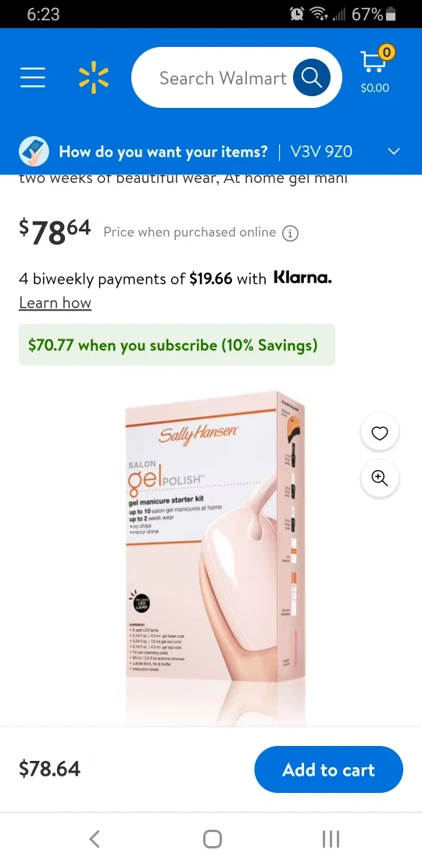Image resolution: width=422 pixels, height=868 pixels.
Task: Tap Android back navigation button
Action: (95, 838)
